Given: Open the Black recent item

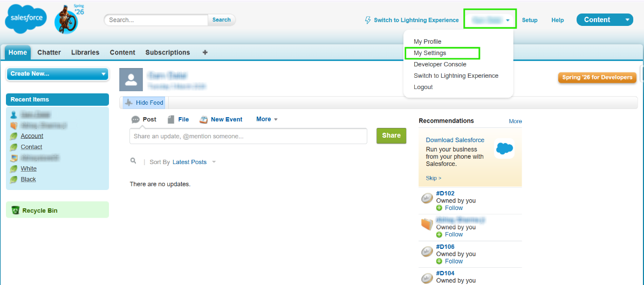Looking at the screenshot, I should click(29, 180).
